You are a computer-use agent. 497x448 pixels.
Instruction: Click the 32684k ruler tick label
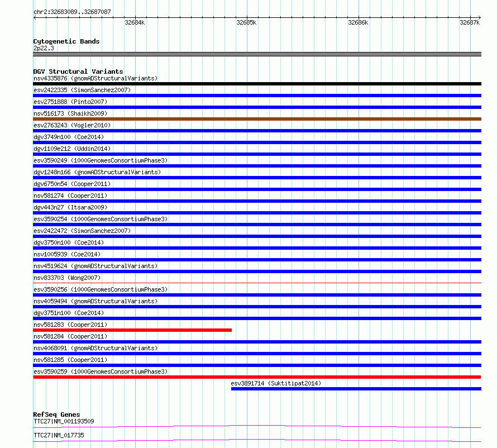tap(135, 22)
